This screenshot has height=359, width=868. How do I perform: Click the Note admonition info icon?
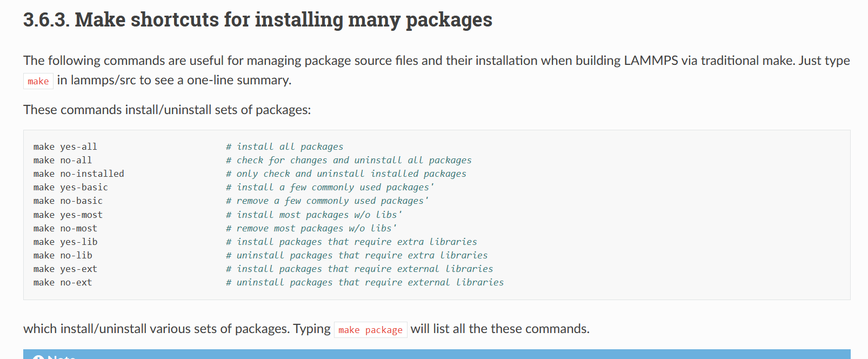tap(38, 357)
